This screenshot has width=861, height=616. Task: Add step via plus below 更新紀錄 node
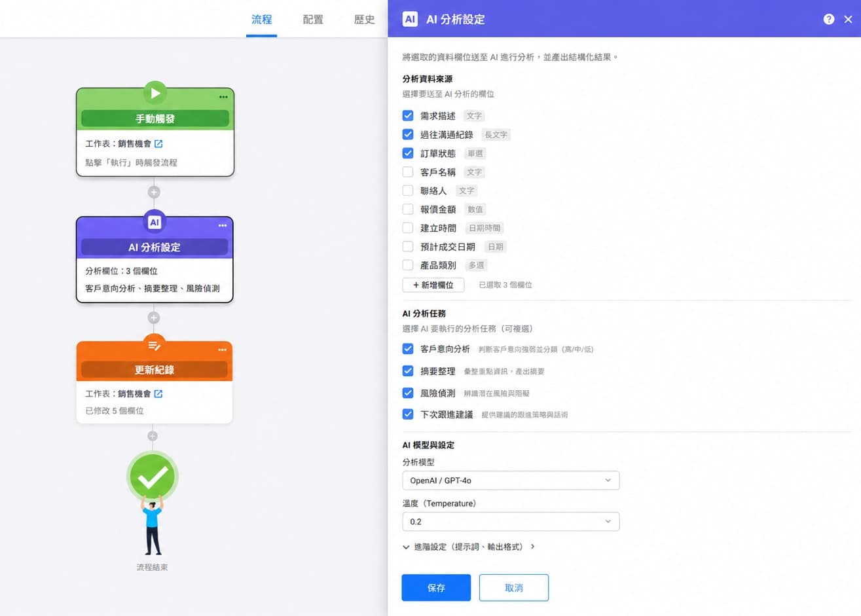[153, 436]
